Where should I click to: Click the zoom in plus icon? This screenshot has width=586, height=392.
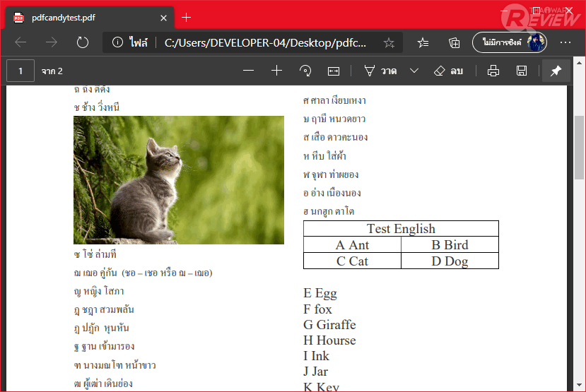click(x=277, y=71)
